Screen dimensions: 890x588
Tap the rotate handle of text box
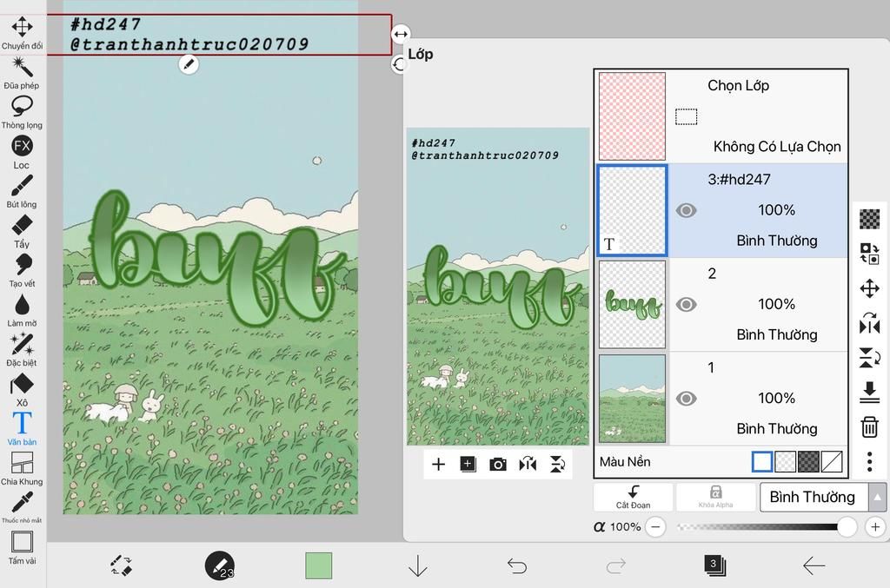399,64
